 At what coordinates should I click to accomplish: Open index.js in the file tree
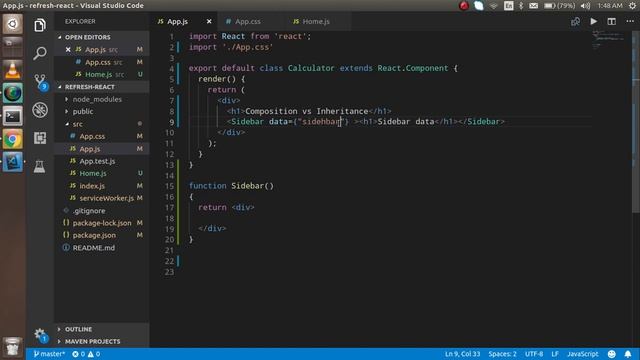(92, 186)
